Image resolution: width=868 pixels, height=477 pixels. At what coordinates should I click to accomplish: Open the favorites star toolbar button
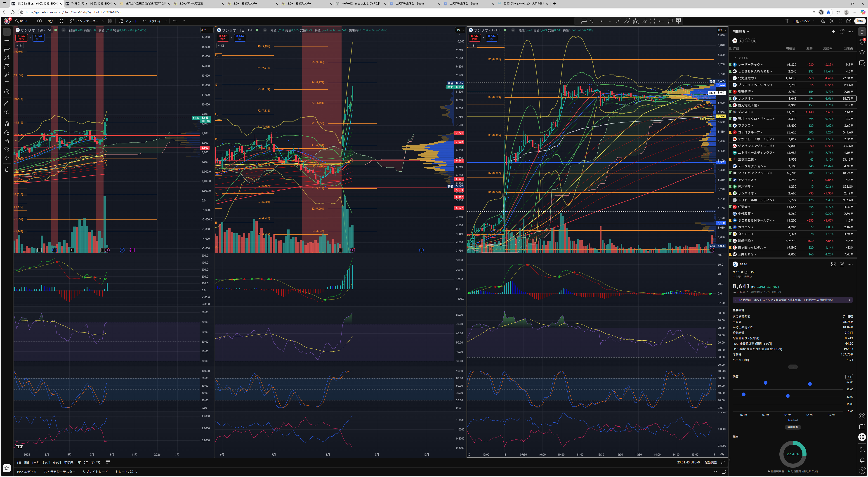pos(7,468)
